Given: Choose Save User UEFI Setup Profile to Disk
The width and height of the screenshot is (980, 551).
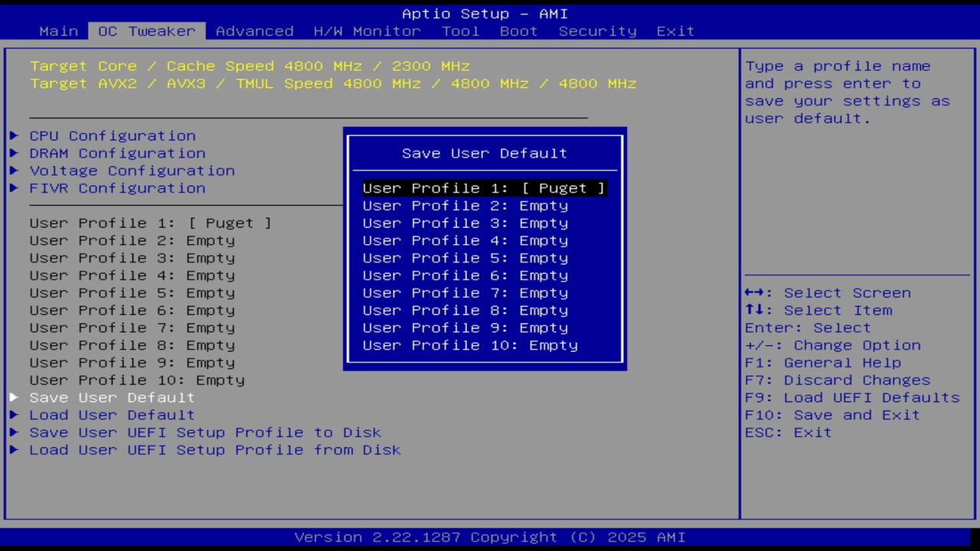Looking at the screenshot, I should (x=206, y=432).
